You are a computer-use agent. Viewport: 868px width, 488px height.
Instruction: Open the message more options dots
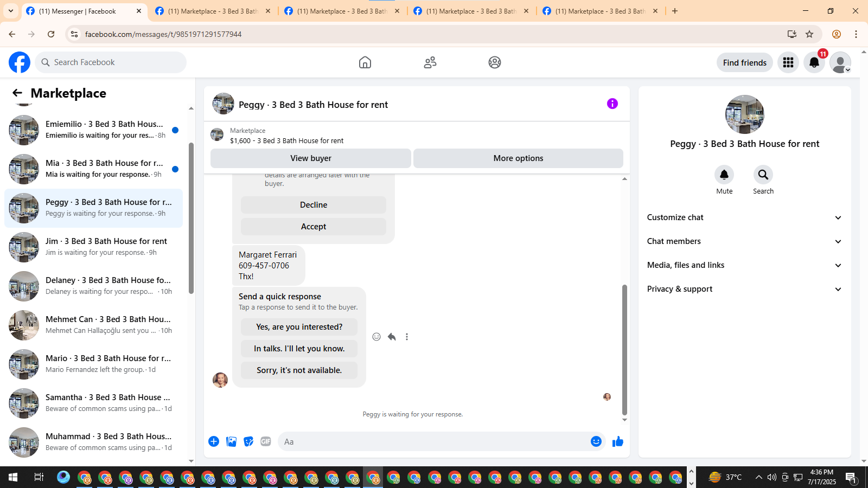407,337
